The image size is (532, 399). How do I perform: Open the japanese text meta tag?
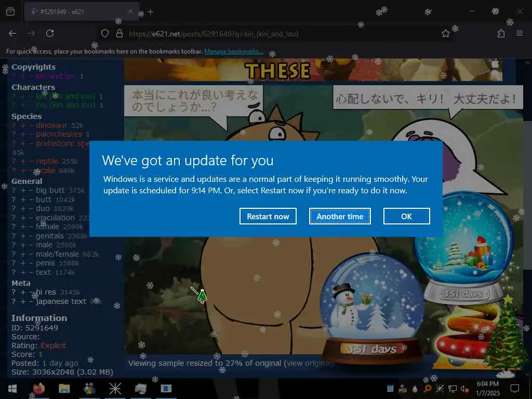[x=61, y=301]
